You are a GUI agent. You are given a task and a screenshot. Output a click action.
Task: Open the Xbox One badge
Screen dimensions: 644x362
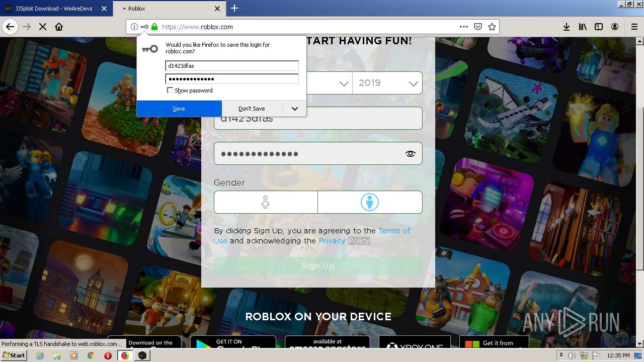click(x=415, y=342)
